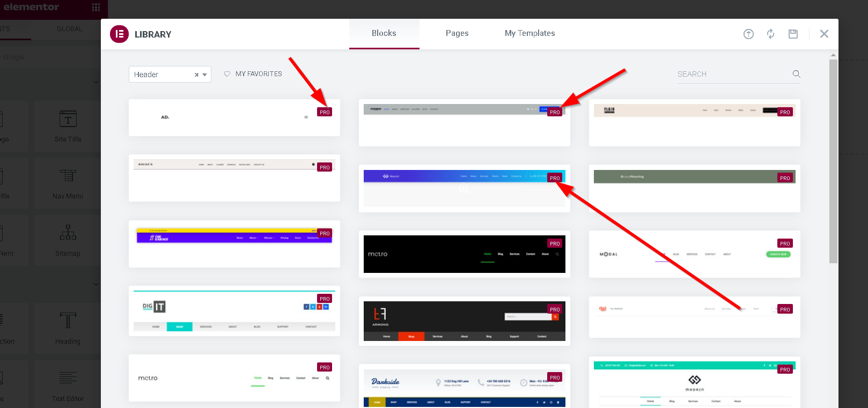Screen dimensions: 868x408
Task: Select the olive green header template
Action: coord(695,188)
